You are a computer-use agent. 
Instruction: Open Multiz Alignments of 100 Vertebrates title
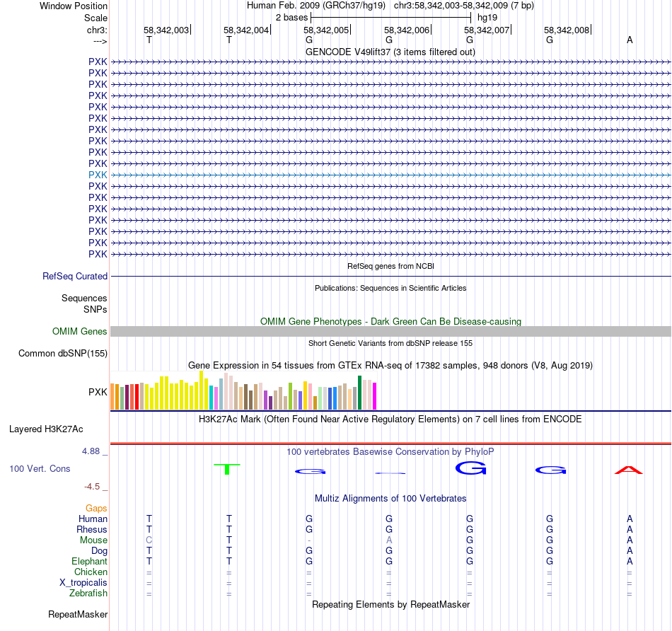tap(390, 499)
